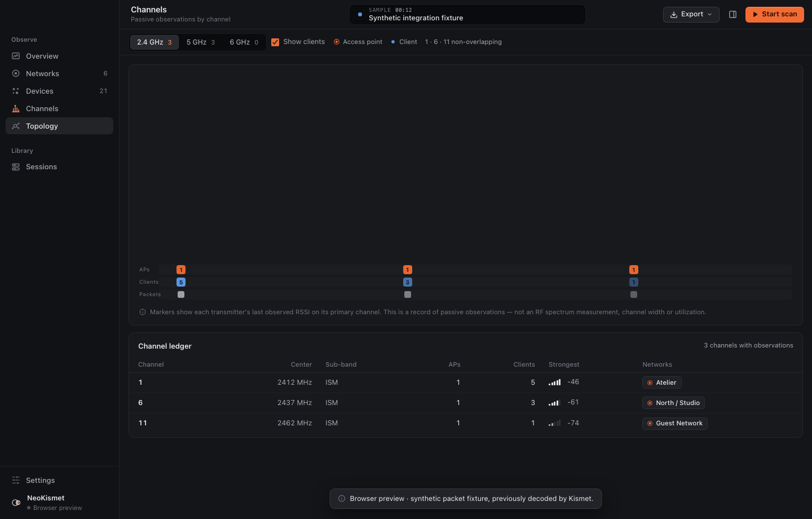Image resolution: width=812 pixels, height=519 pixels.
Task: Click the orange AP marker on channel 11
Action: coord(634,270)
